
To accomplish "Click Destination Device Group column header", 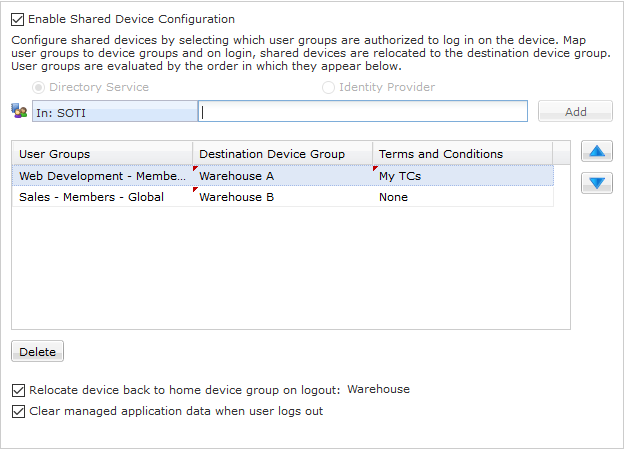I will pos(282,154).
